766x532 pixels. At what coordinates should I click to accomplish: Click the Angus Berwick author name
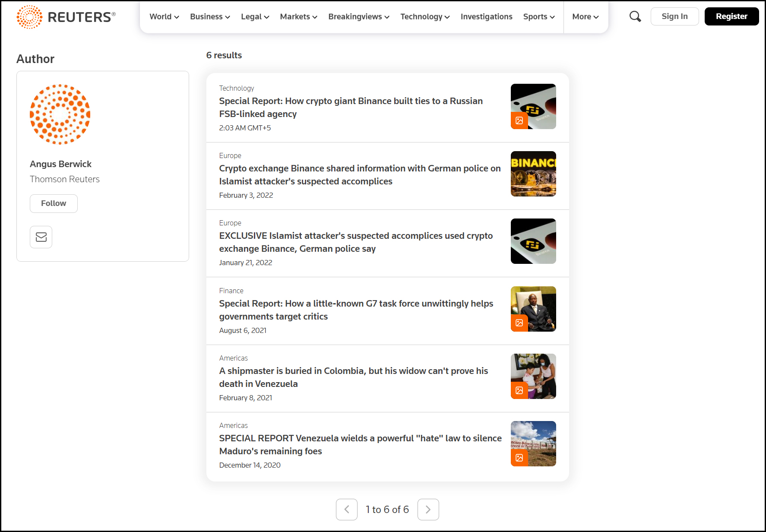(x=60, y=164)
